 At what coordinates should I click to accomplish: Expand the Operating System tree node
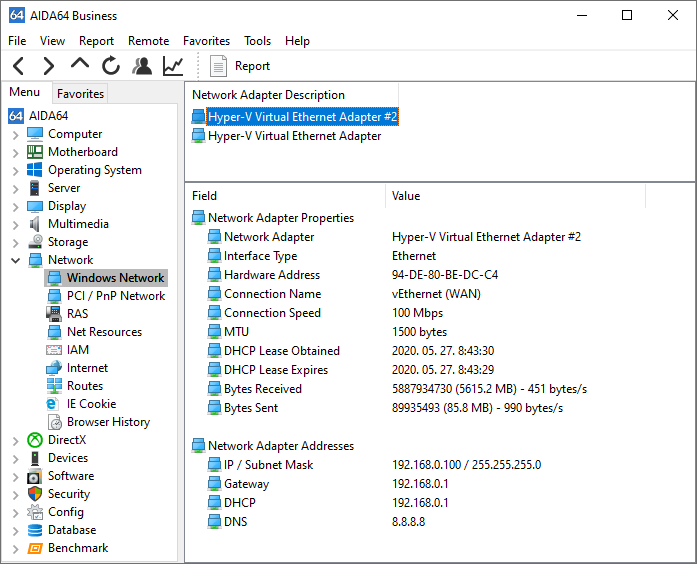coord(16,171)
